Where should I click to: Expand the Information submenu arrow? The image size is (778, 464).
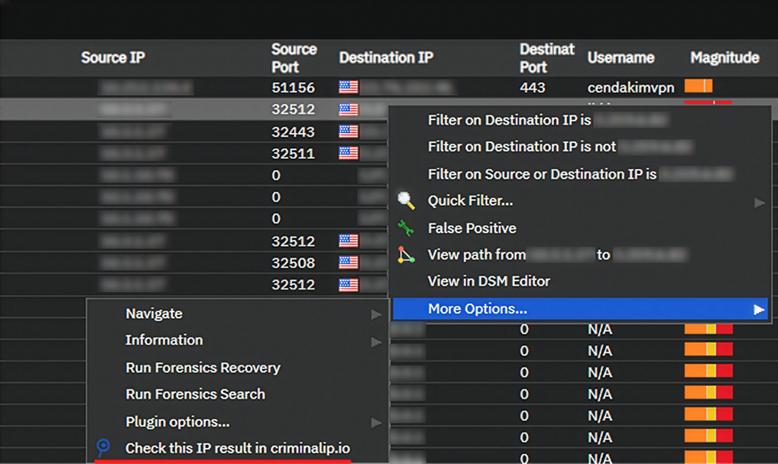pos(376,341)
